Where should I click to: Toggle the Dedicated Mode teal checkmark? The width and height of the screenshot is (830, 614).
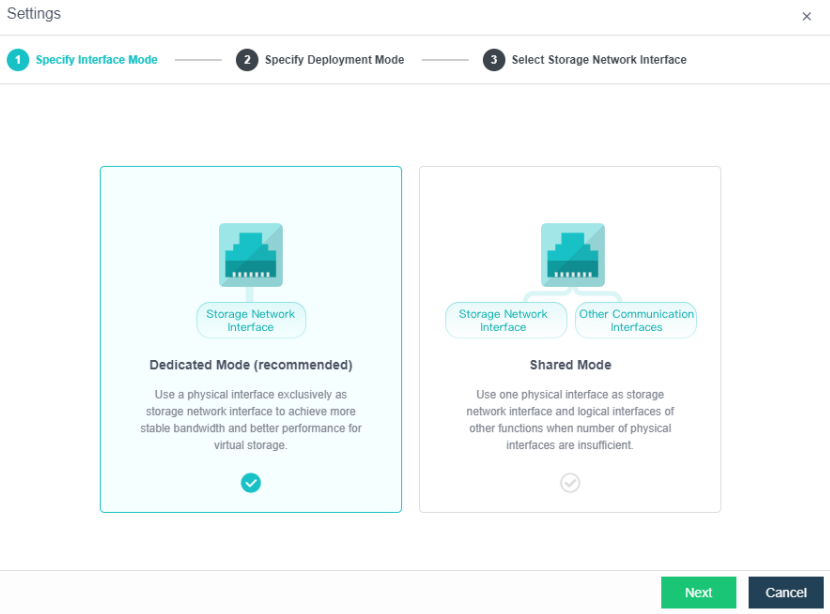coord(251,483)
